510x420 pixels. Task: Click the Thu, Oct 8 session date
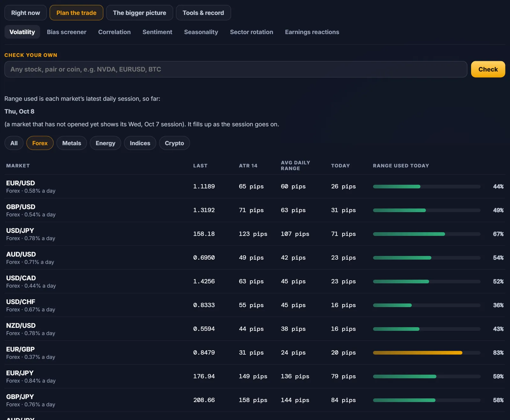tap(19, 111)
